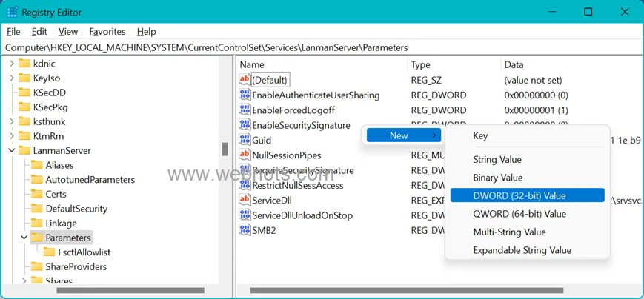Click the EnableSecuritySignature DWORD icon
The width and height of the screenshot is (644, 299).
245,124
